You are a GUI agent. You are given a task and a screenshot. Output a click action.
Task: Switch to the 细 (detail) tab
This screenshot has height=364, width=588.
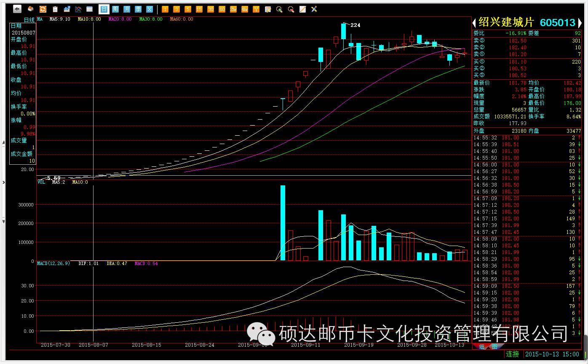481,347
